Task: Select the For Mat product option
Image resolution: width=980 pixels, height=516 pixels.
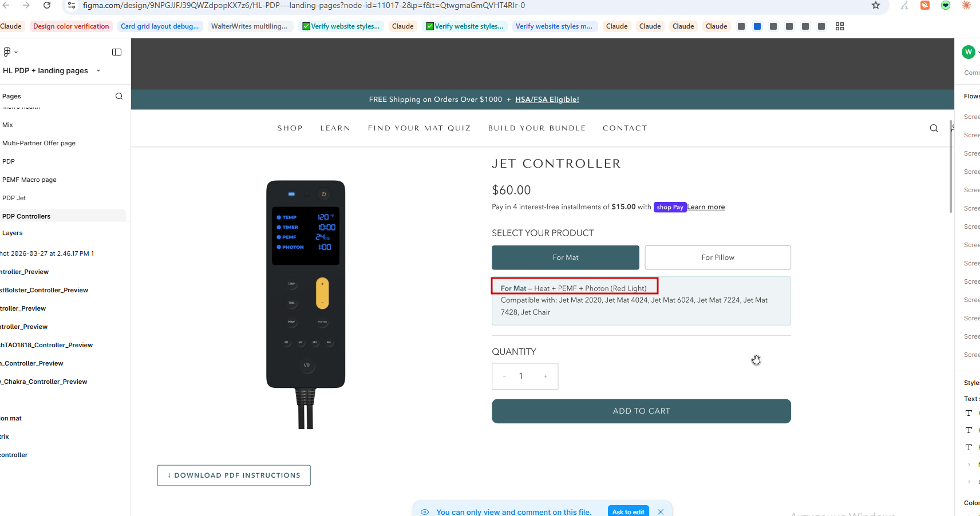Action: click(x=566, y=257)
